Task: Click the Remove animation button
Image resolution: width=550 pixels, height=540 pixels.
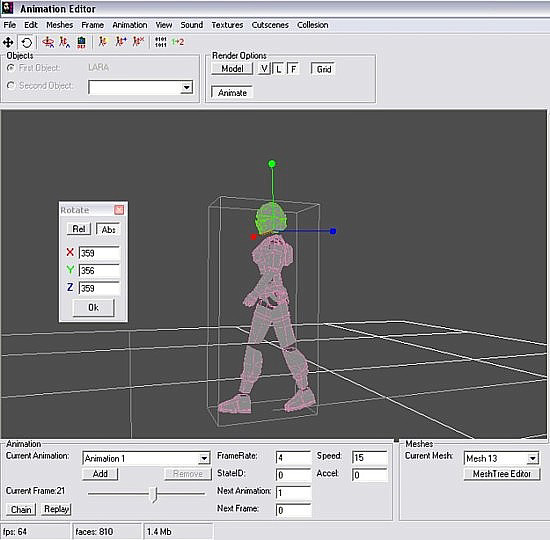Action: pyautogui.click(x=188, y=474)
